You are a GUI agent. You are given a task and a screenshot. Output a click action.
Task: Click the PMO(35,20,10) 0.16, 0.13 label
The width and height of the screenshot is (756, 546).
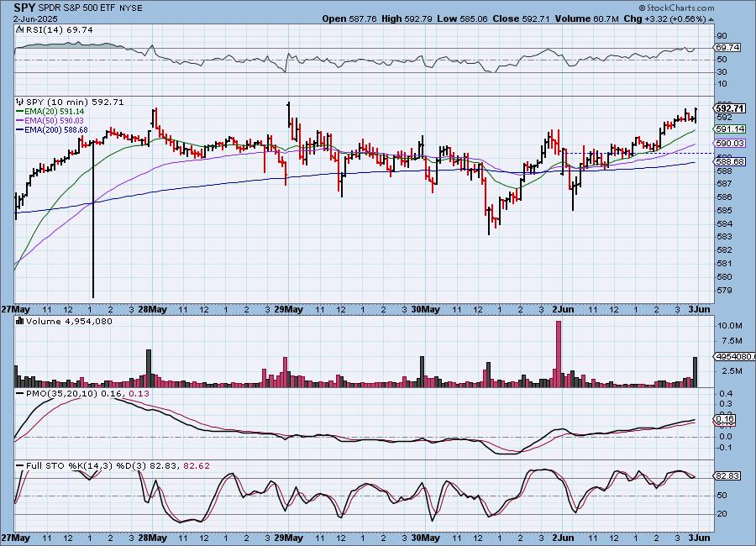(x=87, y=394)
